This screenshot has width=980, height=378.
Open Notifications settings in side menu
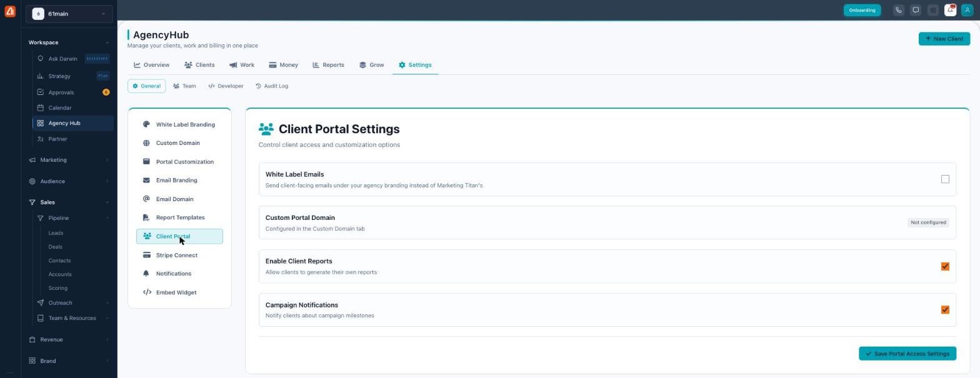179,274
